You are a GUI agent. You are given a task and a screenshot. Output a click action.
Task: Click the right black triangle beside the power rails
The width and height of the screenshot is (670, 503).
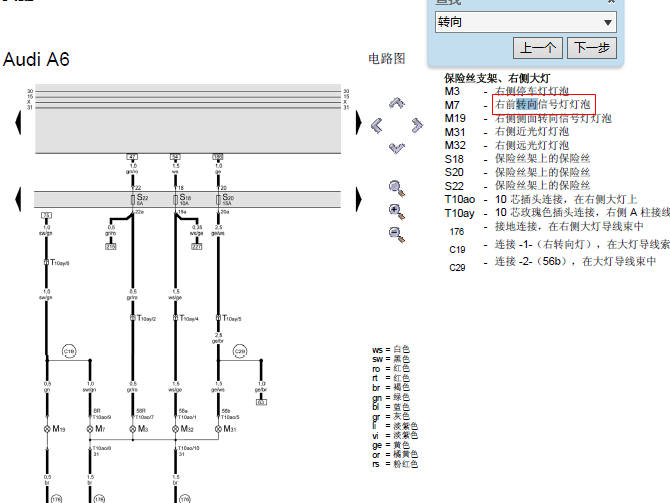pyautogui.click(x=359, y=123)
